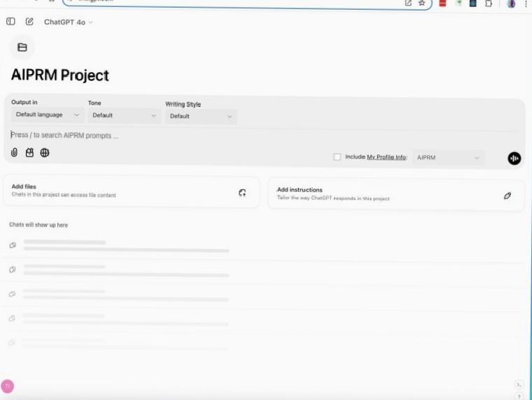Open the Output in language dropdown
Image resolution: width=532 pixels, height=400 pixels.
pos(48,115)
